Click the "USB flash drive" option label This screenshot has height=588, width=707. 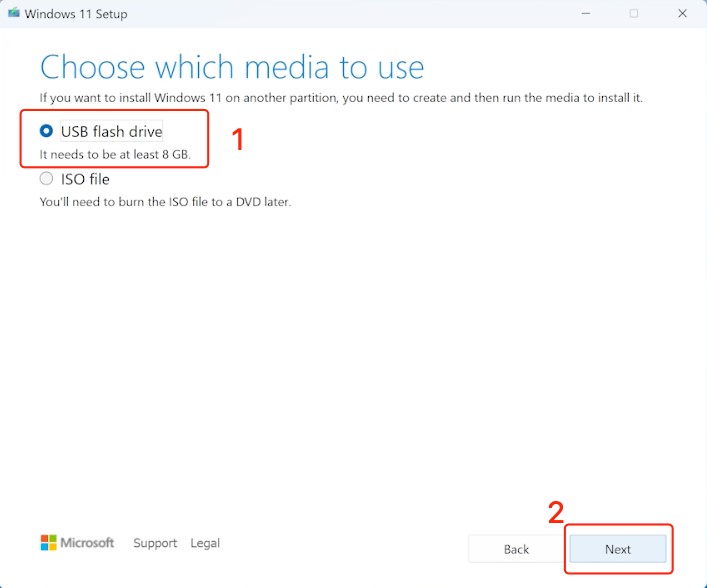pos(111,131)
